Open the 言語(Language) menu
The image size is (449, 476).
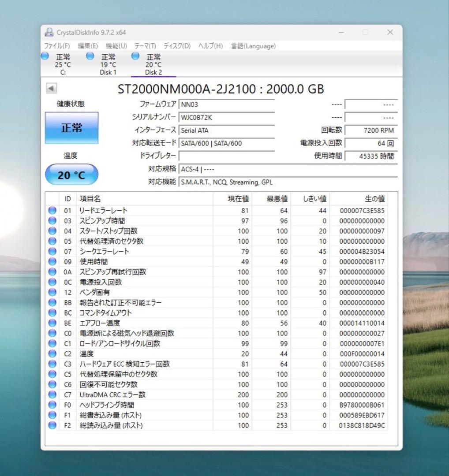point(253,46)
